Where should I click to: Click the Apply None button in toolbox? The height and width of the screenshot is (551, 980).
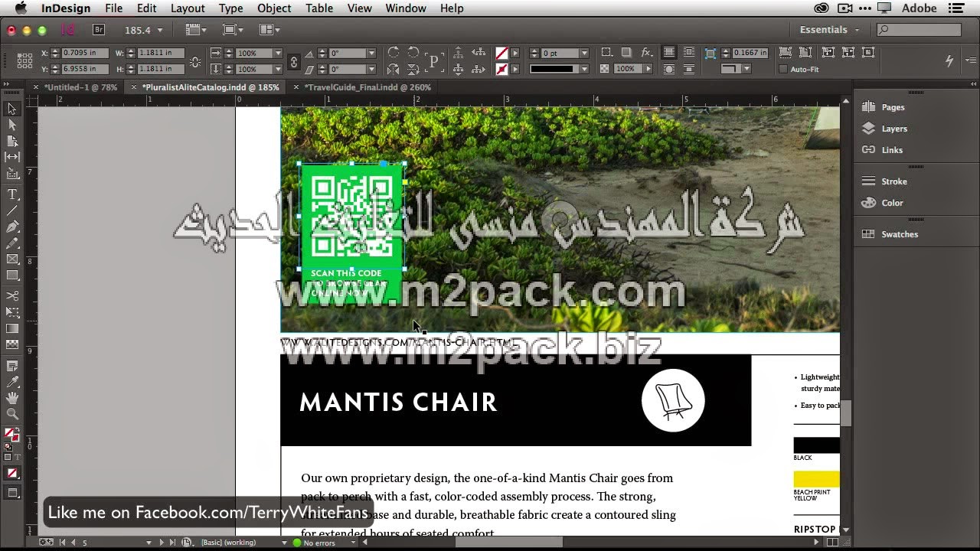(x=11, y=474)
